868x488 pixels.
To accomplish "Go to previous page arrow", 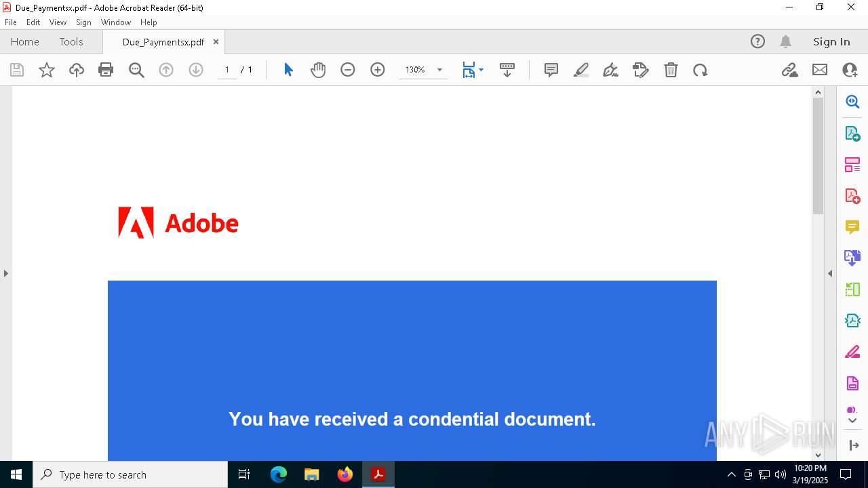I will [166, 70].
